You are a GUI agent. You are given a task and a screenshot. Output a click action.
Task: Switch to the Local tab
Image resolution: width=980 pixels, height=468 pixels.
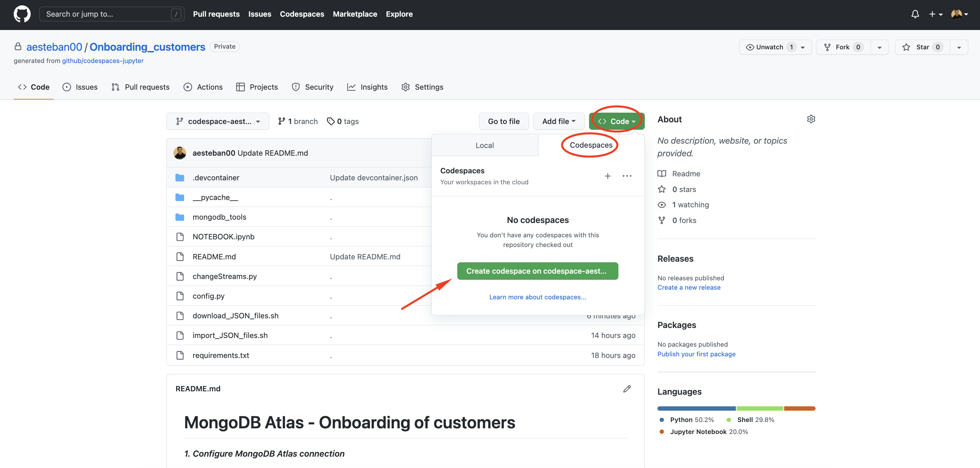(x=484, y=145)
